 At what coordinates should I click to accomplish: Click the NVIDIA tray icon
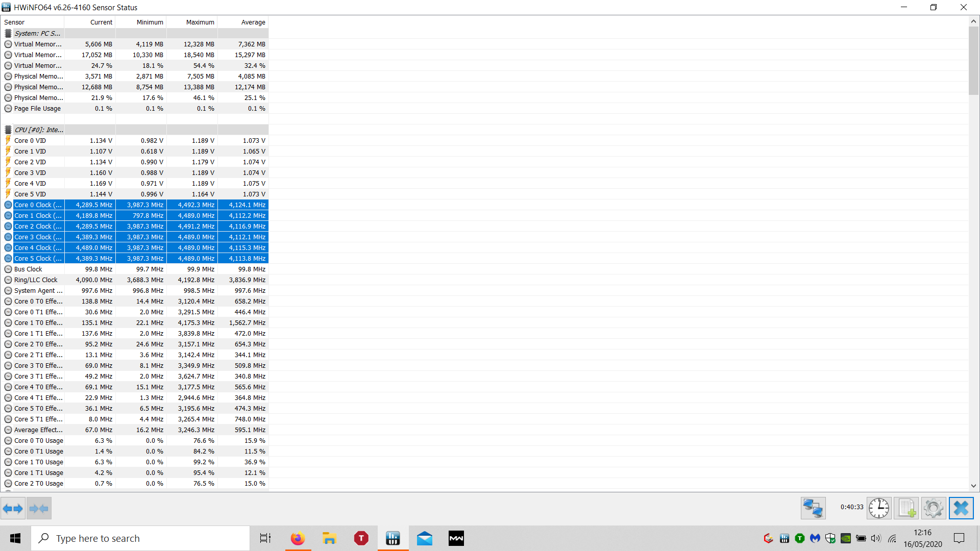(x=846, y=538)
